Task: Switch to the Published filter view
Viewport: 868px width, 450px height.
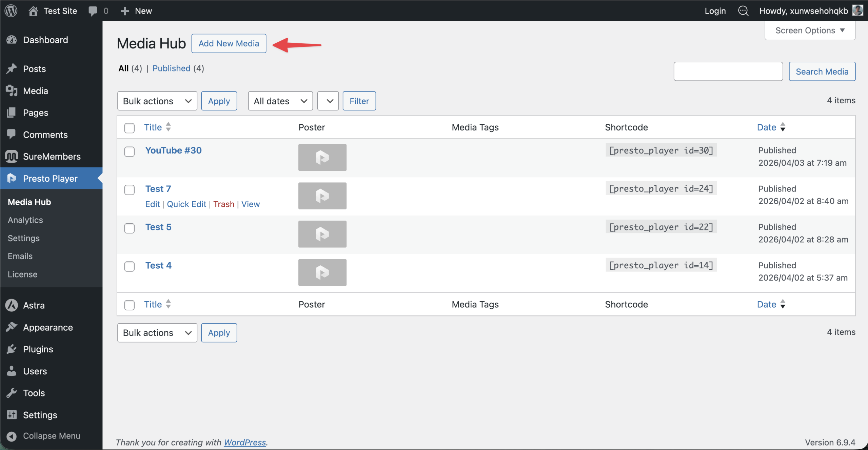Action: pos(172,68)
